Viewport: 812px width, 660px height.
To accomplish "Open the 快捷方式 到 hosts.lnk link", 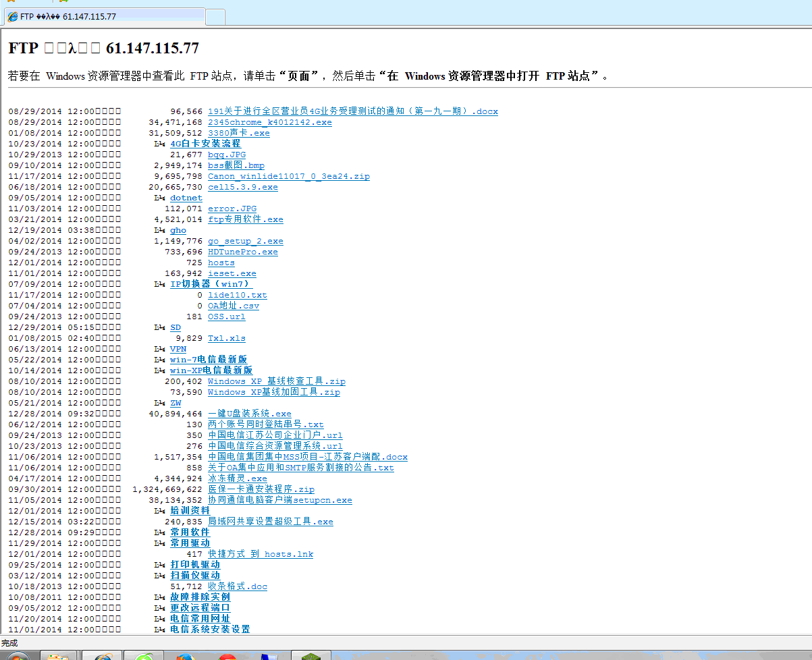I will tap(261, 554).
